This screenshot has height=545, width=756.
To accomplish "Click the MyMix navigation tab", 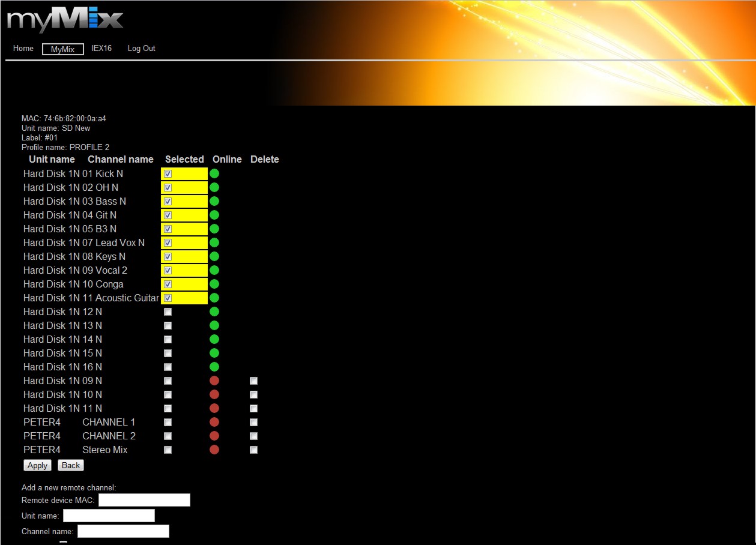I will click(62, 49).
